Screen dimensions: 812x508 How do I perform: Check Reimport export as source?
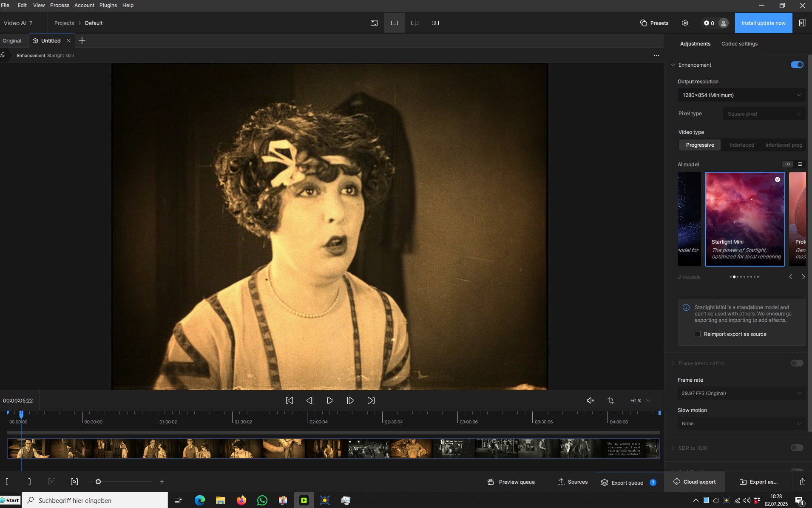[x=698, y=334]
